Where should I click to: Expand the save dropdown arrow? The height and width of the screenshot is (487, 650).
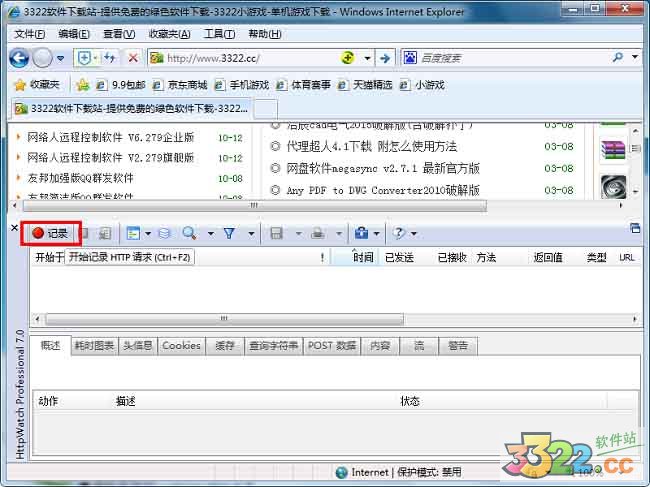[x=298, y=234]
